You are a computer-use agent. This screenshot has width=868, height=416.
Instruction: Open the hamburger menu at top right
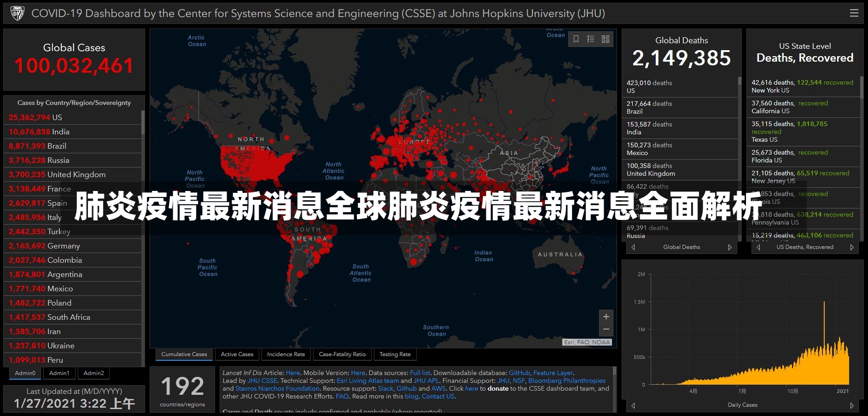tap(854, 13)
